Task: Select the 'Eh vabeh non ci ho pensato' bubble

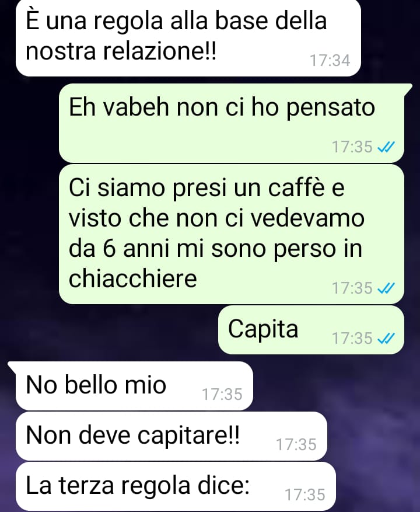Action: pyautogui.click(x=232, y=123)
